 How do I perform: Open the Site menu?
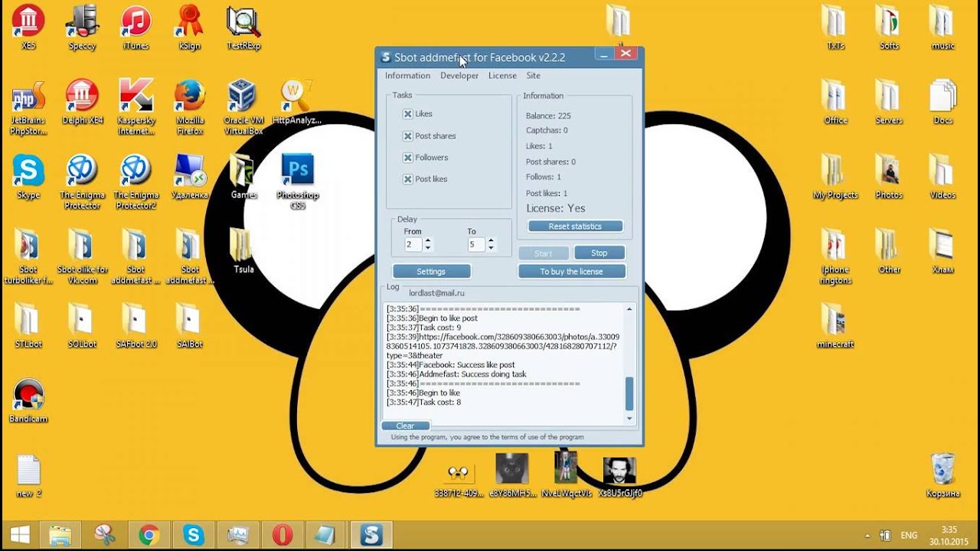click(534, 76)
